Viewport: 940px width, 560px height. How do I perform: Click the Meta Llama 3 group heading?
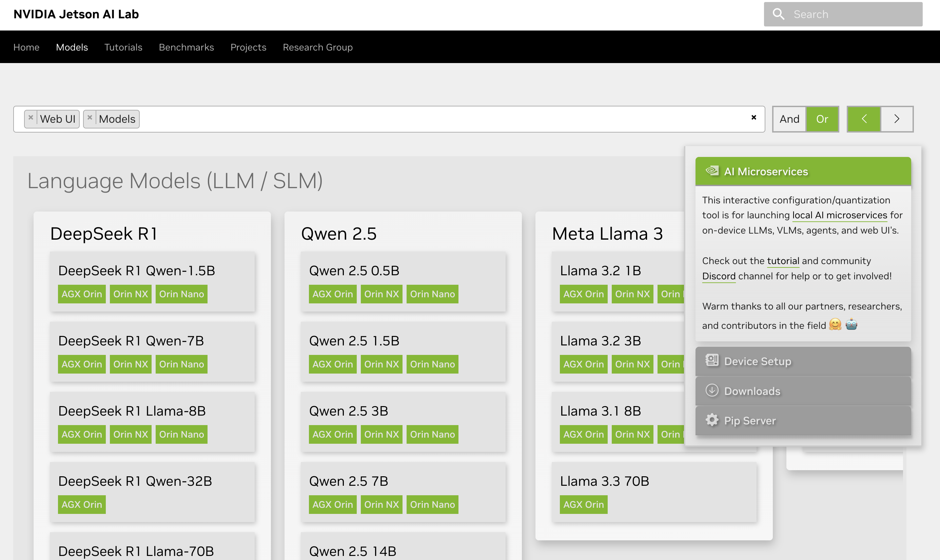coord(608,234)
